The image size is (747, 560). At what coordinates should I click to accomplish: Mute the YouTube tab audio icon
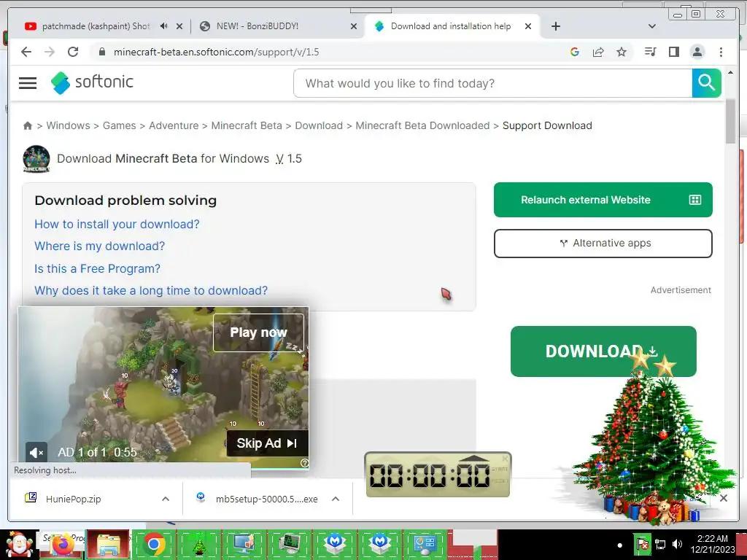pyautogui.click(x=164, y=26)
